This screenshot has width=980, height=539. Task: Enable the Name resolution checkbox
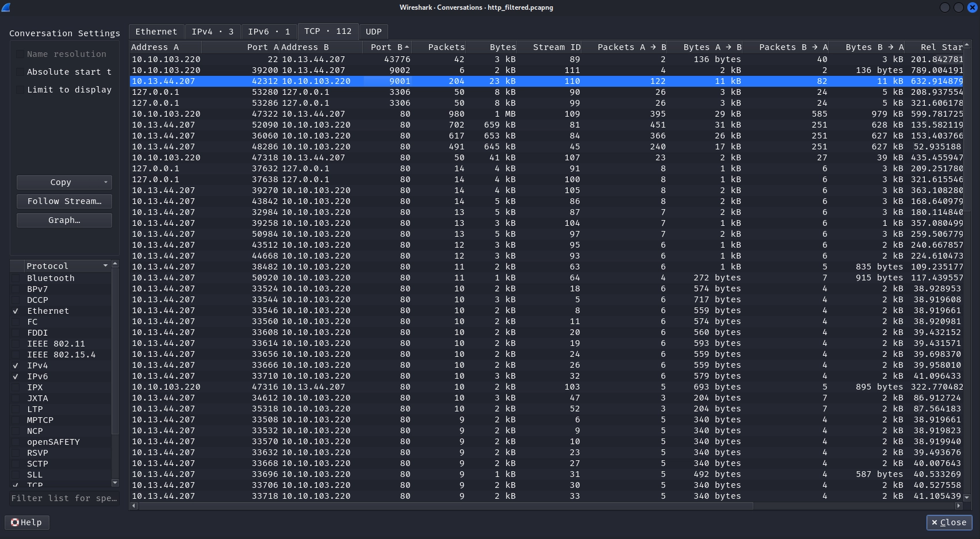(x=21, y=54)
